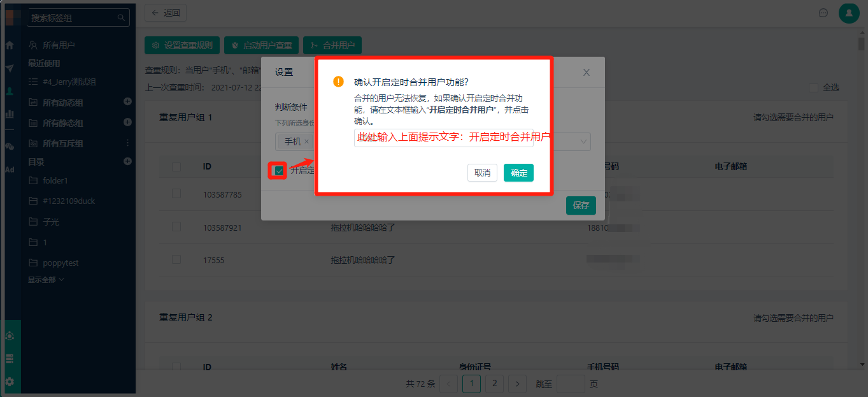
Task: Open the more-options dots beside 所有互斥组
Action: coord(127,143)
